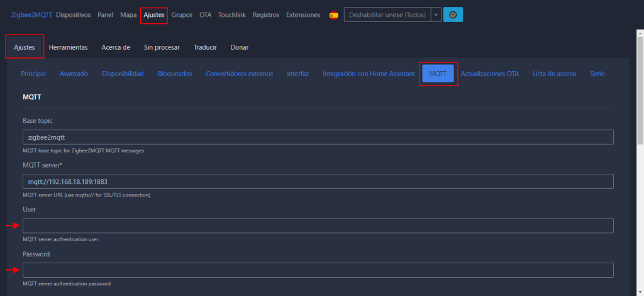The height and width of the screenshot is (296, 644).
Task: Open the Acerca de tab
Action: (x=116, y=47)
